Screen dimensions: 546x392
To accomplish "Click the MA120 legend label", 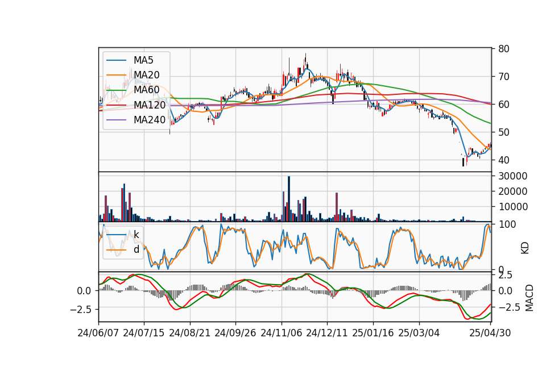I will [150, 105].
